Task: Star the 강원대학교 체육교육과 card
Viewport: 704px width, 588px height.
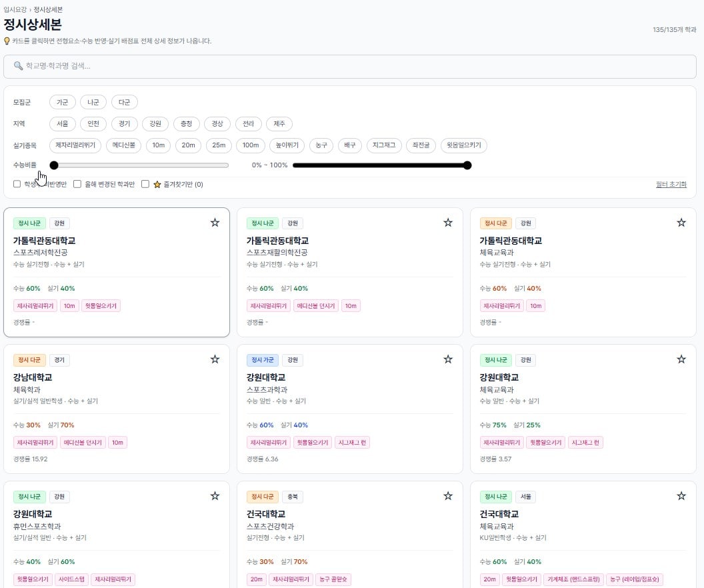Action: 681,359
